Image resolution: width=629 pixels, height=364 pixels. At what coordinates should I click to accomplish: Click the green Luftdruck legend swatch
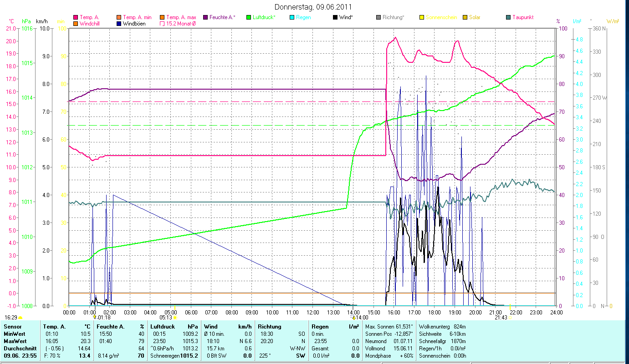tap(248, 18)
